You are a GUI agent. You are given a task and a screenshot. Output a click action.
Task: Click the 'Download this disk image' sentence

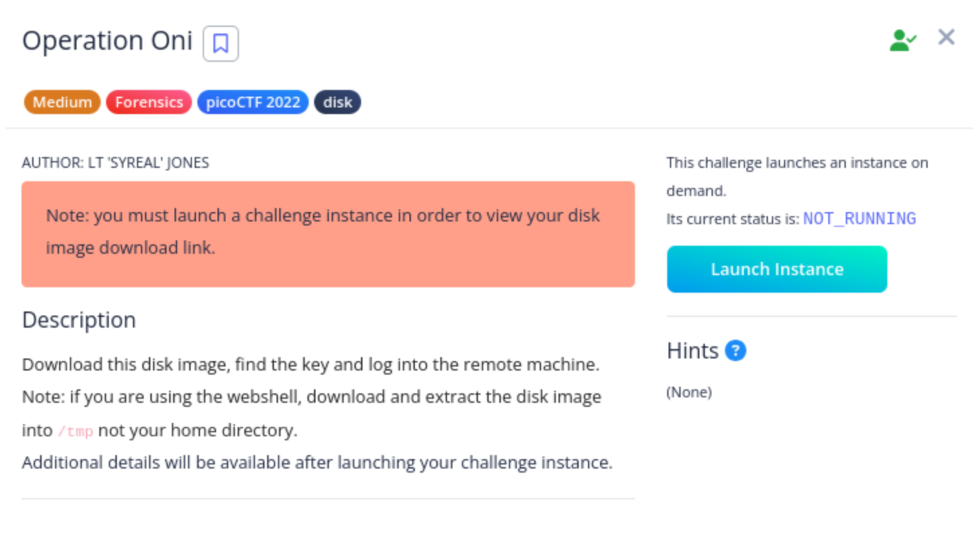(311, 365)
